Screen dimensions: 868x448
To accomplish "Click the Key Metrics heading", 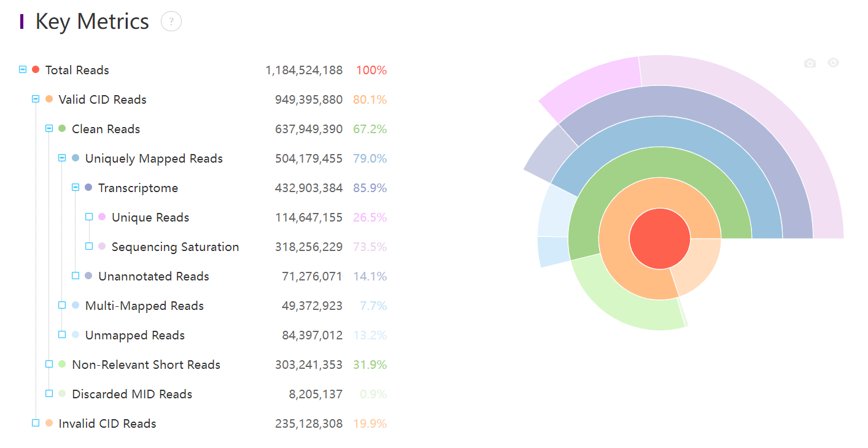I will click(x=92, y=21).
